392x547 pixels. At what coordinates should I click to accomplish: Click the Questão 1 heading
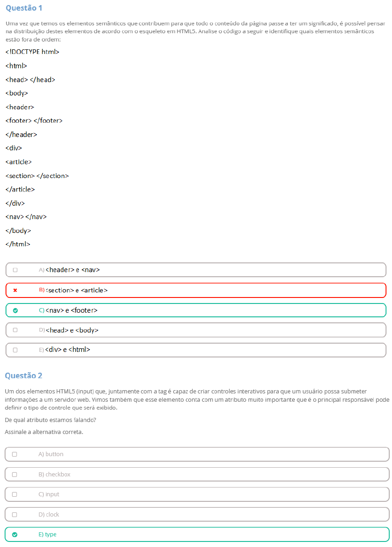24,8
